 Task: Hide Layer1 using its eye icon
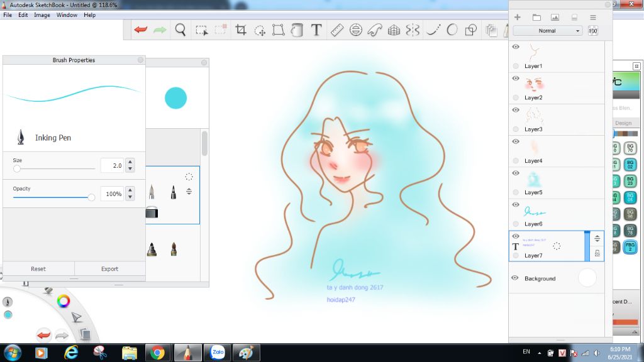[x=516, y=47]
